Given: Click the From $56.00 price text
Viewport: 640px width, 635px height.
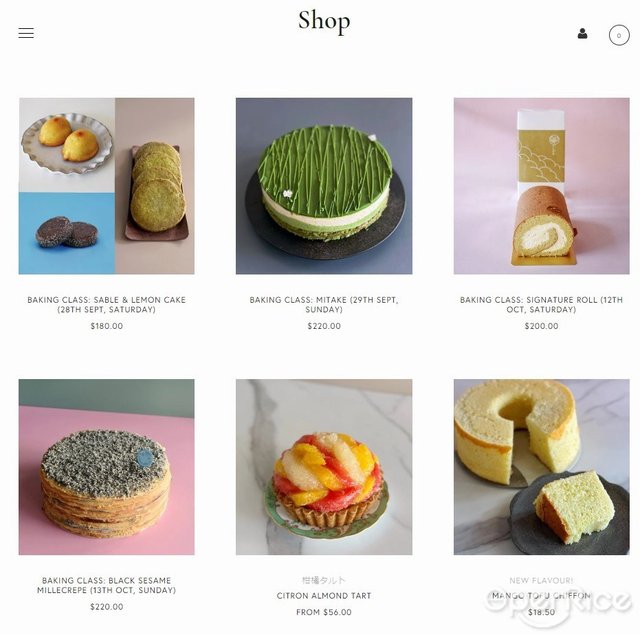Looking at the screenshot, I should (x=324, y=612).
